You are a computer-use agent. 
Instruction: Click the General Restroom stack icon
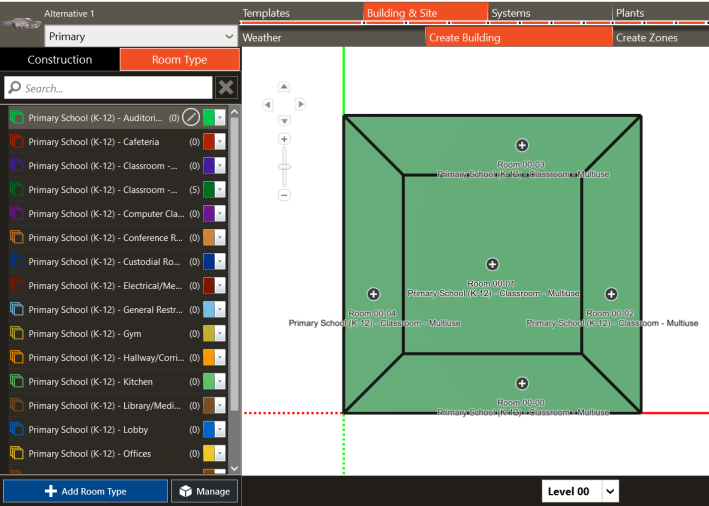[x=17, y=309]
